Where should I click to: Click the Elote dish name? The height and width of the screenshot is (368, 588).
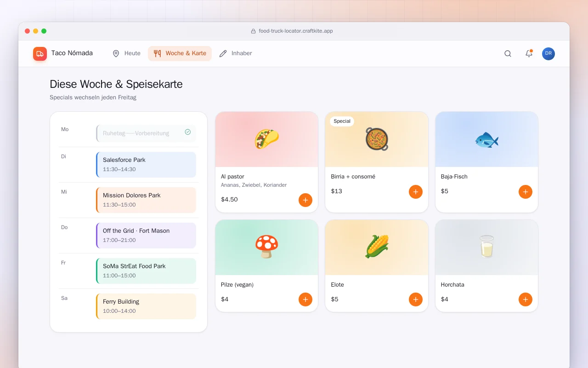pyautogui.click(x=337, y=285)
